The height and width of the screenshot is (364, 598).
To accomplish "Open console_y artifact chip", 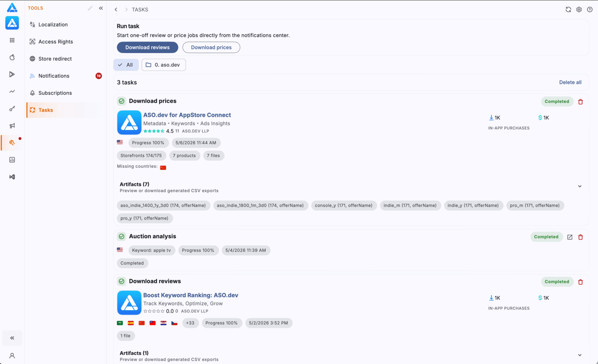I will 344,205.
